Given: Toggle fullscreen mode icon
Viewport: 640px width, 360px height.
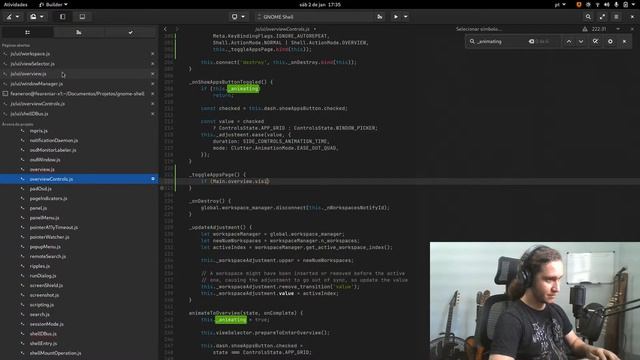Looking at the screenshot, I should click(602, 17).
